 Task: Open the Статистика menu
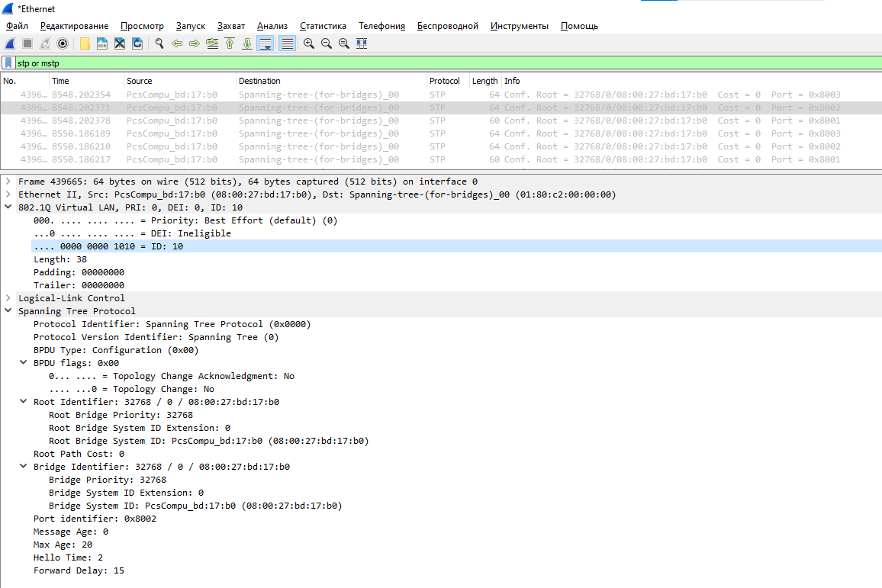323,26
